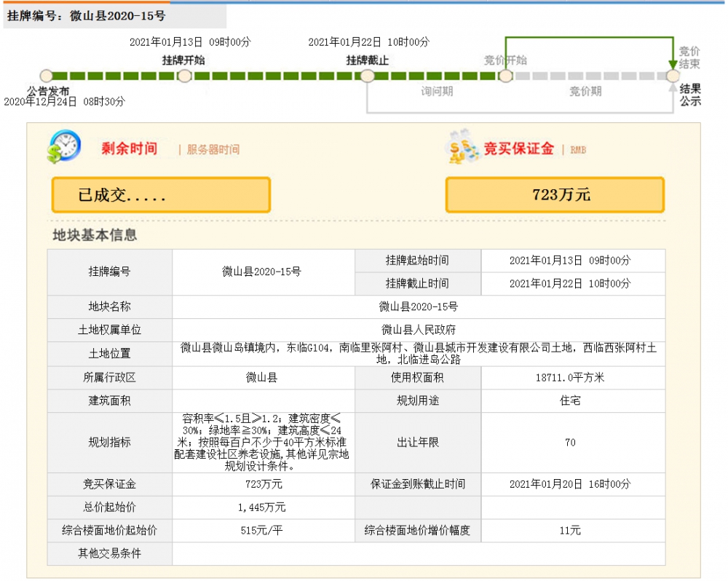Click the 地块基本信息 section title
This screenshot has height=581, width=728.
(x=95, y=235)
